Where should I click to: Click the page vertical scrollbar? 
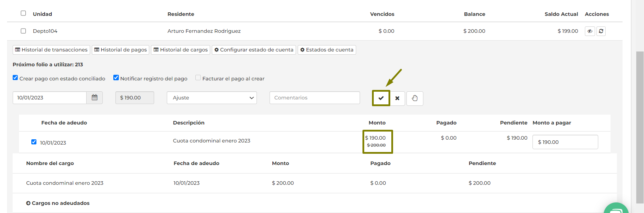pos(640,127)
